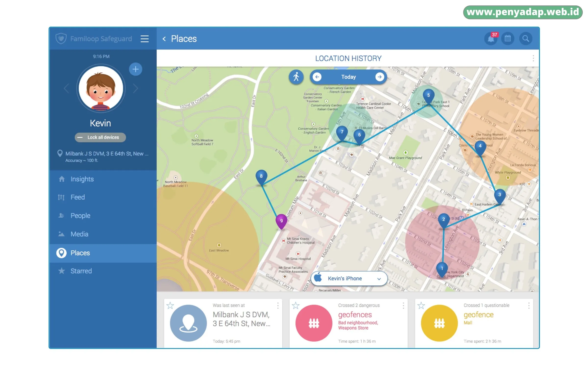Click the Today date label
The height and width of the screenshot is (376, 588).
coord(348,77)
